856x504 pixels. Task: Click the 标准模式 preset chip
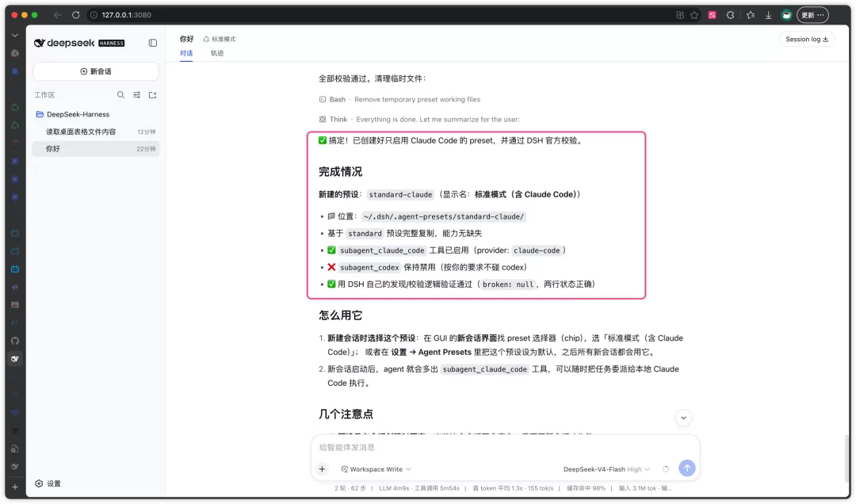220,40
